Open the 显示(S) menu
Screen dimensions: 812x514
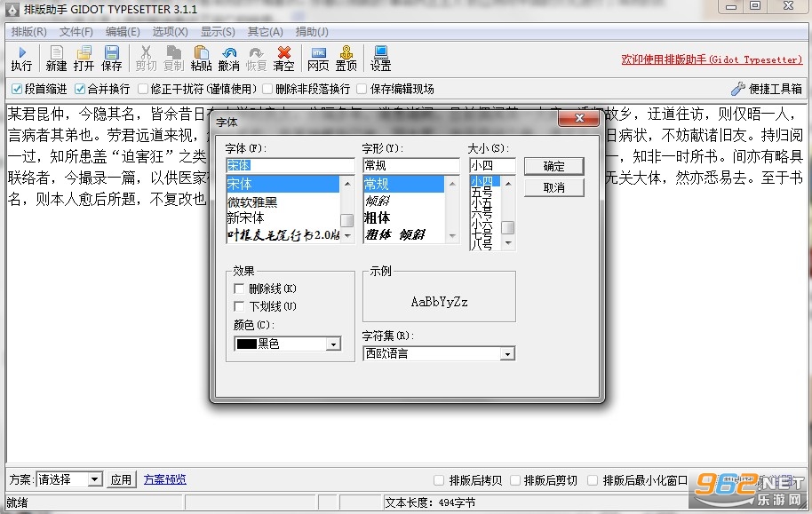[218, 32]
